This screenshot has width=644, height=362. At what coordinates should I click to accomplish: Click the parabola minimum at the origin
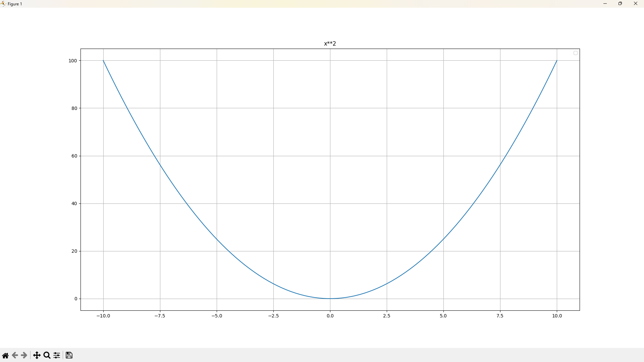tap(330, 298)
